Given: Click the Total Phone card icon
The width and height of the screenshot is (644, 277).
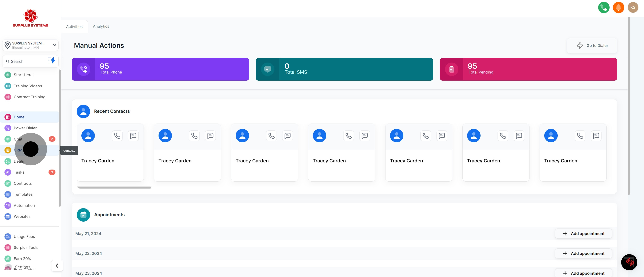Looking at the screenshot, I should [x=84, y=69].
